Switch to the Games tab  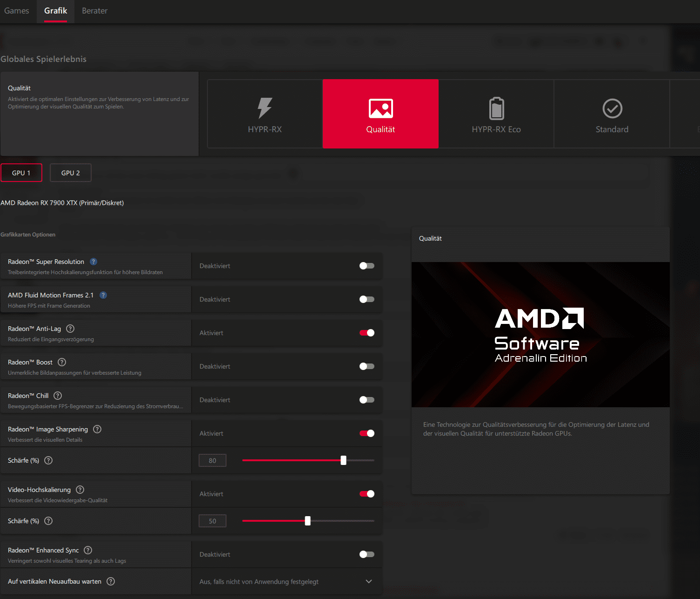(x=17, y=11)
